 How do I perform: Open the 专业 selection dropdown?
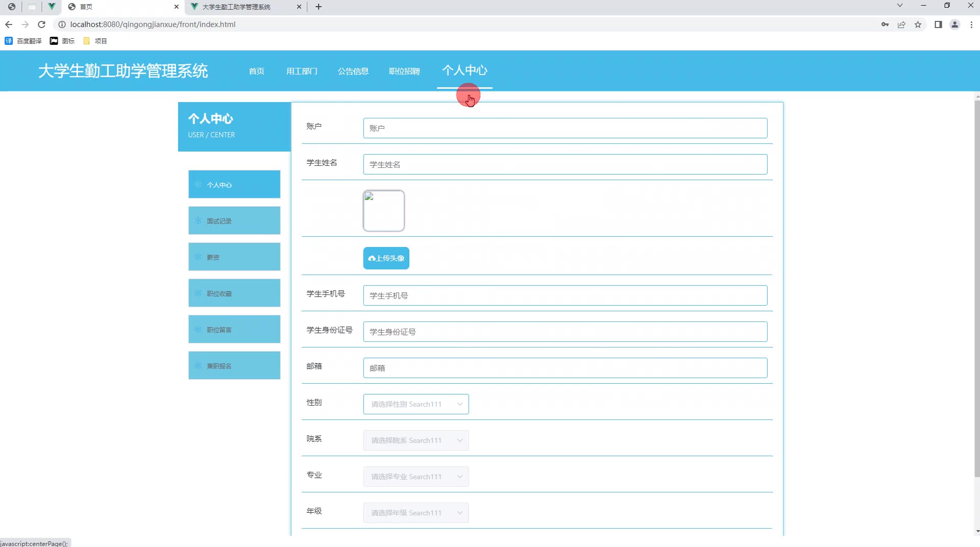415,477
